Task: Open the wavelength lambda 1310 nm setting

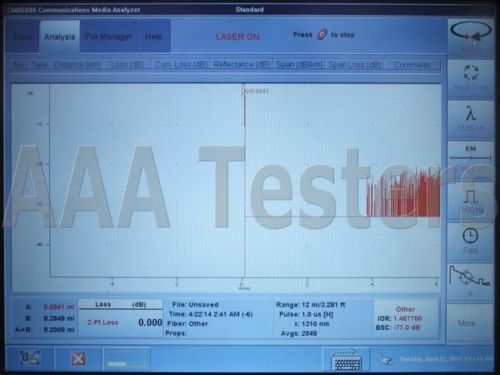Action: [470, 118]
